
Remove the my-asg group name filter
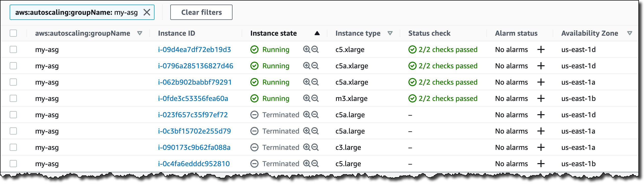click(147, 12)
